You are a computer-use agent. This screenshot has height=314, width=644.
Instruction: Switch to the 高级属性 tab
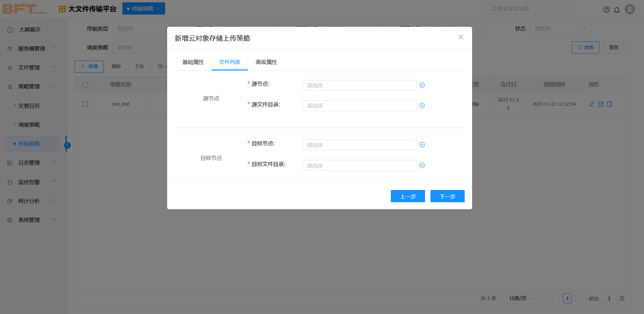(x=266, y=62)
